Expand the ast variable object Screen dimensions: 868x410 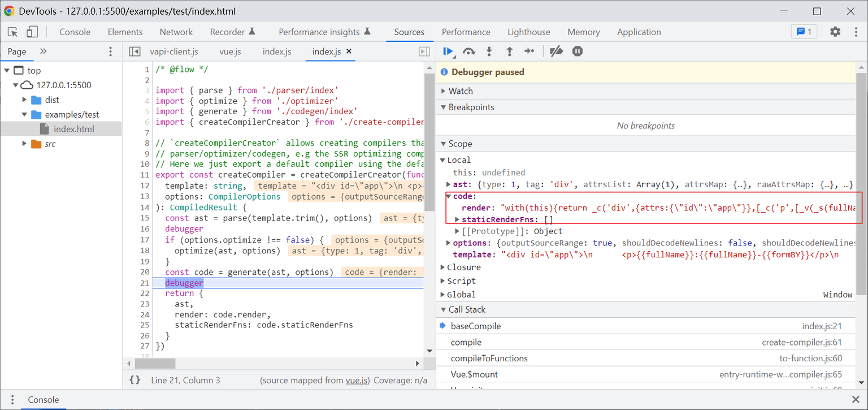pos(449,184)
